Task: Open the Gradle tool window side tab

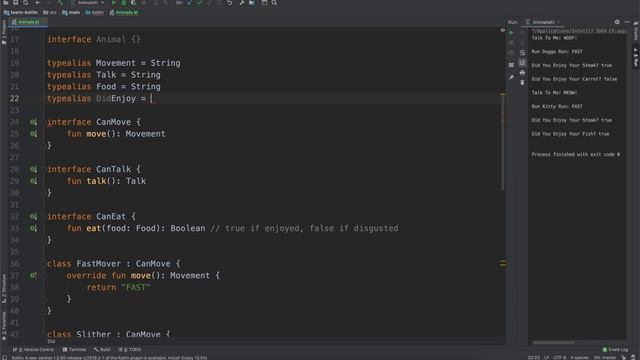Action: point(636,31)
